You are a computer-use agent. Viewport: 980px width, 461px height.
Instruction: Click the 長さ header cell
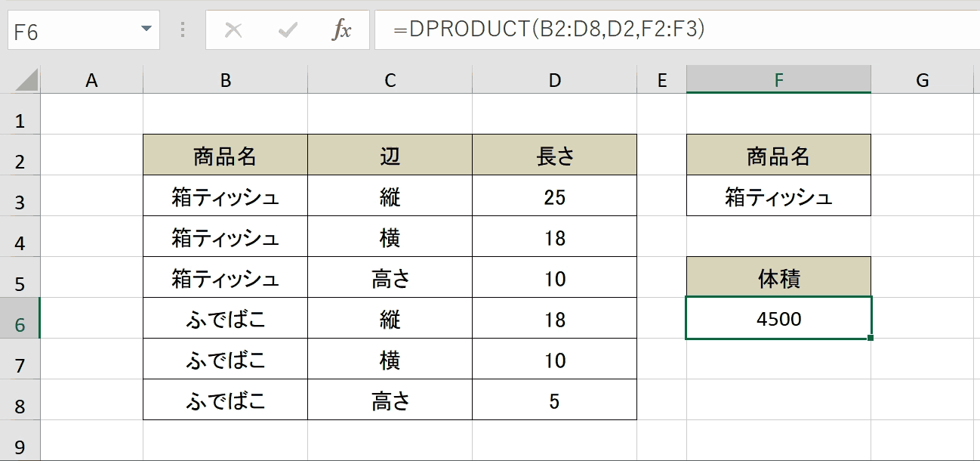555,155
